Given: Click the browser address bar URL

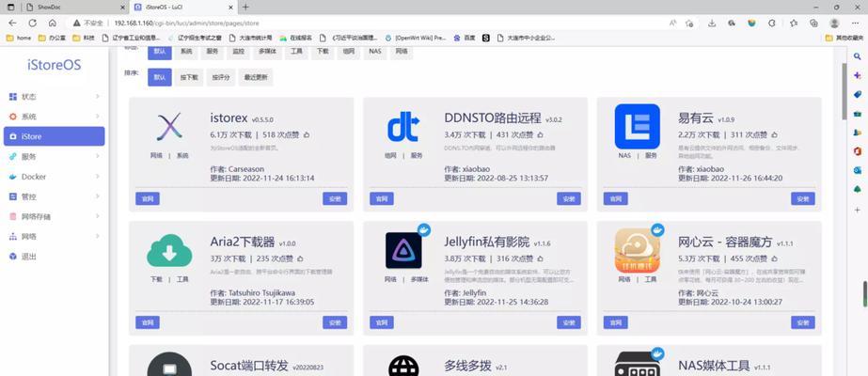Looking at the screenshot, I should (186, 23).
